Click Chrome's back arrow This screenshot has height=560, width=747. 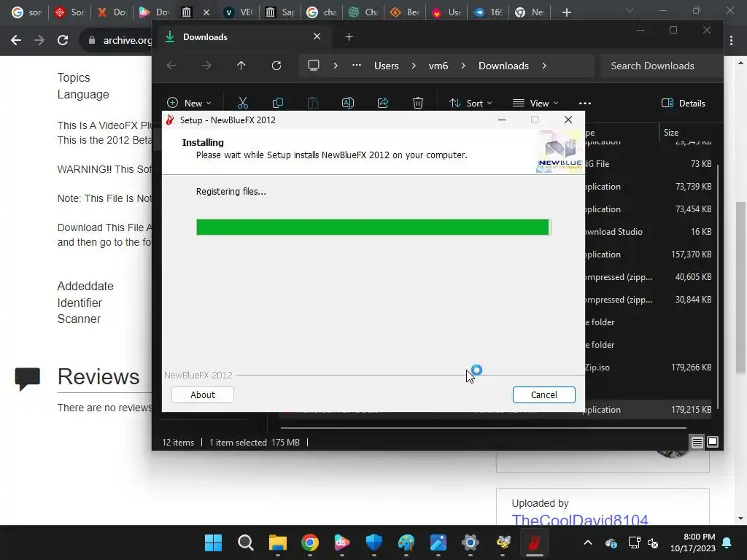16,40
